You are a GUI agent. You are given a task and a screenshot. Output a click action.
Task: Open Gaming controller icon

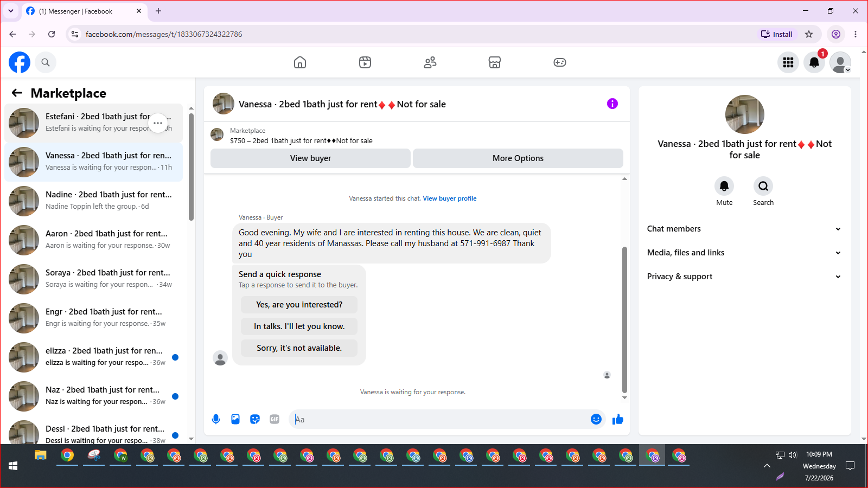(560, 62)
